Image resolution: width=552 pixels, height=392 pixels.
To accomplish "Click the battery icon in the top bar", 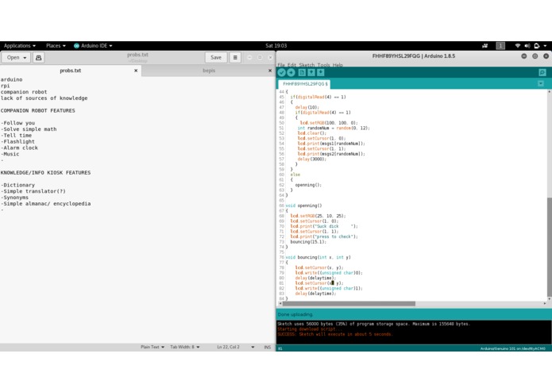I will point(536,46).
